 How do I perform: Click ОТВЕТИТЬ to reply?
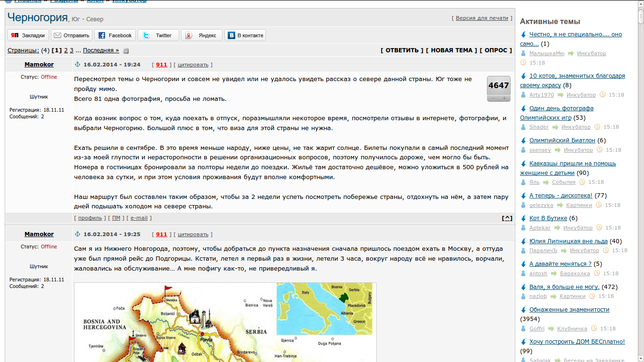[x=402, y=50]
